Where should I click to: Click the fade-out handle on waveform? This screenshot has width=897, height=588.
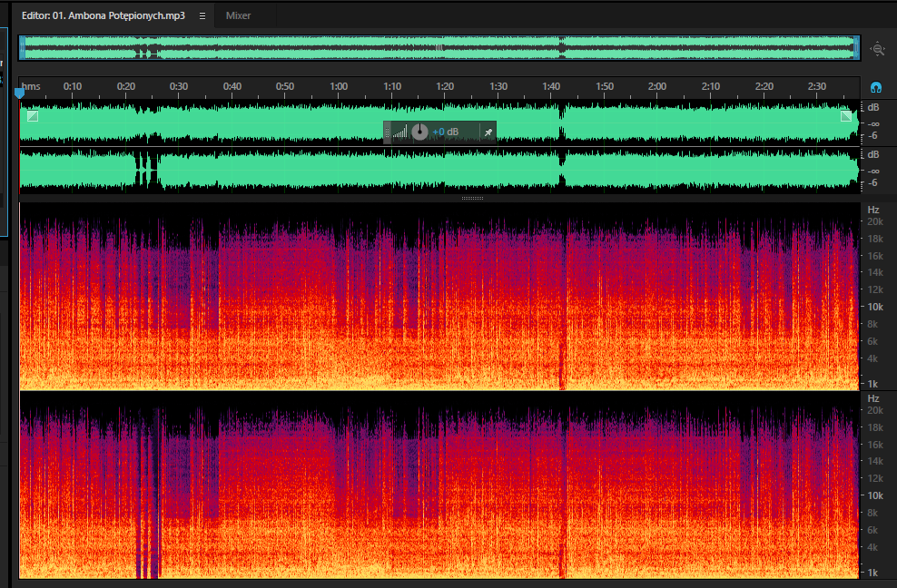point(846,116)
